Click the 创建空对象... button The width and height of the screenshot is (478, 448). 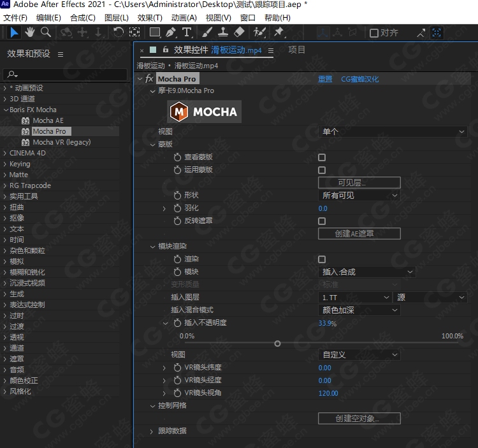tap(359, 419)
